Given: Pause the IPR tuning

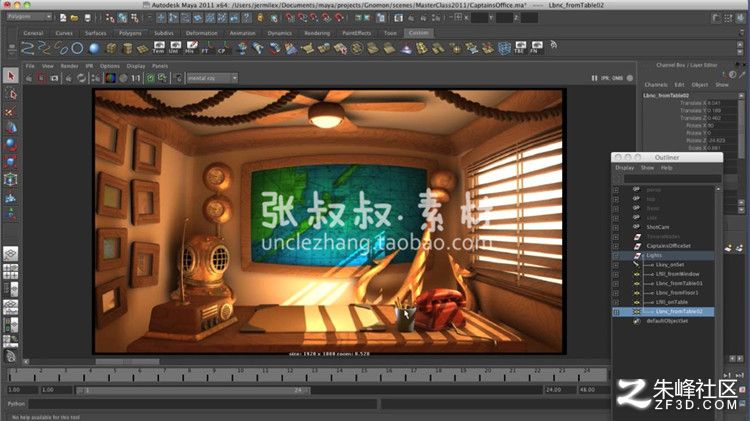Looking at the screenshot, I should 594,78.
